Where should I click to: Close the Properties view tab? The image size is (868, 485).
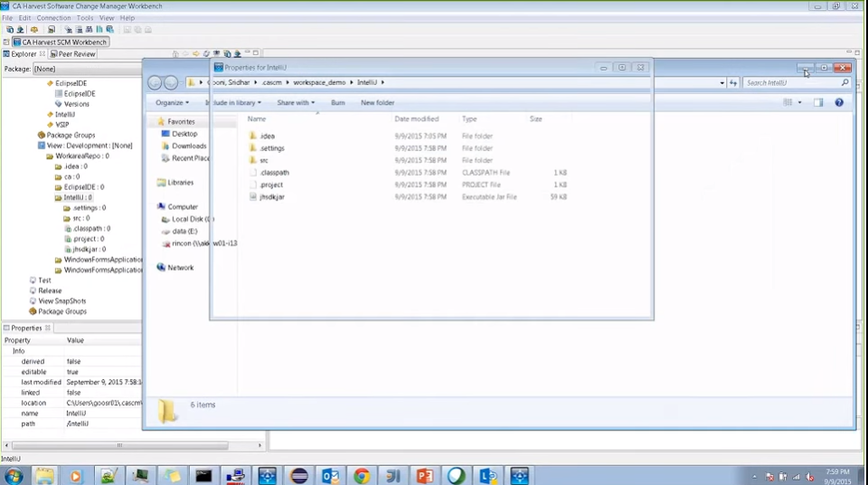point(48,328)
